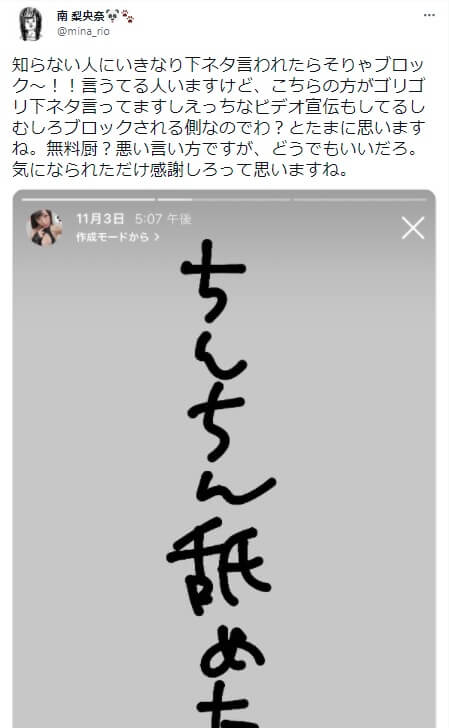Select the third story progress bar segment

coord(360,199)
